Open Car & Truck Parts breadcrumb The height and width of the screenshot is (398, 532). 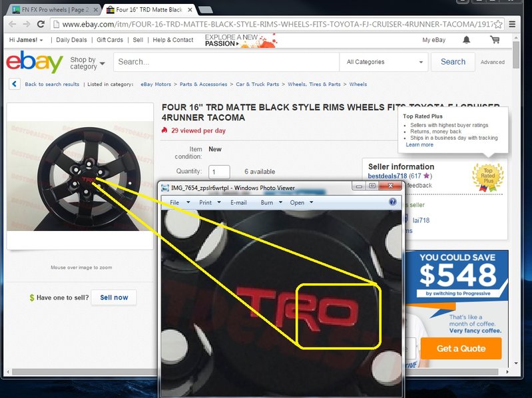(x=258, y=85)
